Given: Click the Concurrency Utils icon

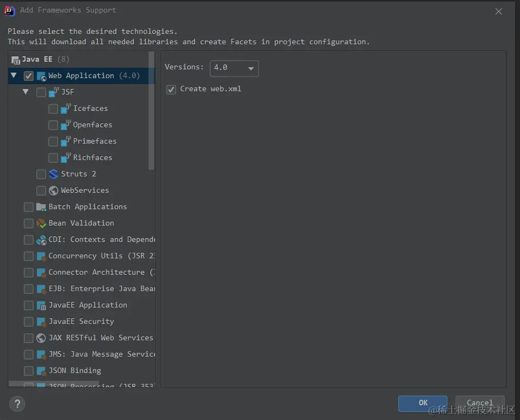Looking at the screenshot, I should pos(41,256).
